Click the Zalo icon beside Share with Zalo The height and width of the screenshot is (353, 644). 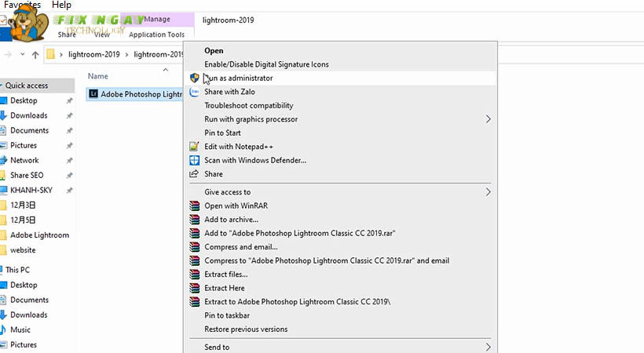[x=195, y=92]
